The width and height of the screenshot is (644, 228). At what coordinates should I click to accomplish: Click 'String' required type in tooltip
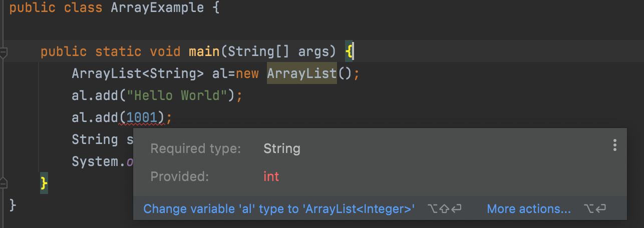pos(282,148)
